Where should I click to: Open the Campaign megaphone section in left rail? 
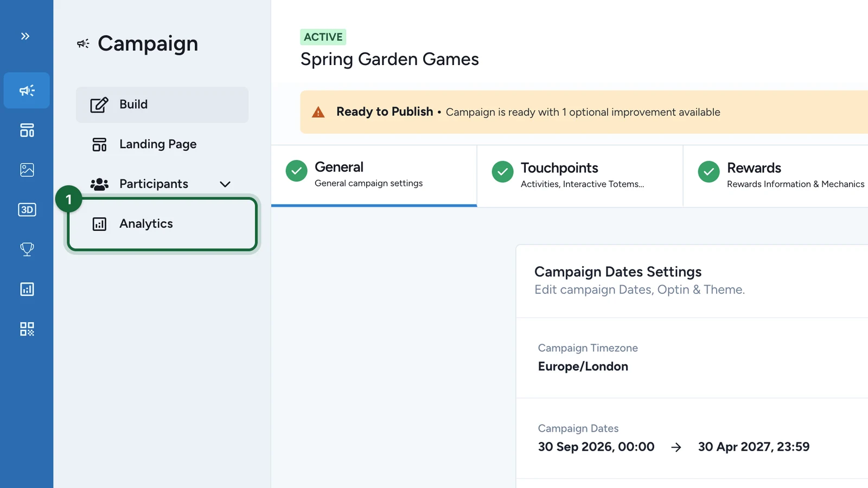[x=27, y=90]
